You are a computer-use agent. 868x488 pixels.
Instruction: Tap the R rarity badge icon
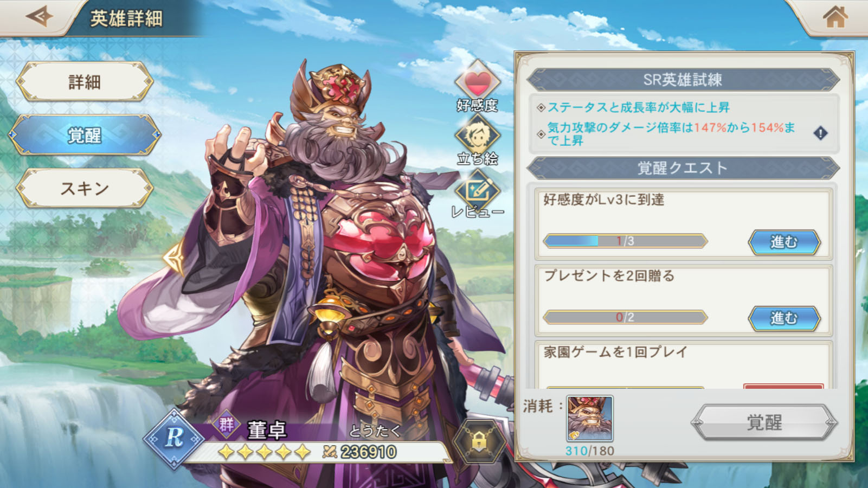coord(173,438)
